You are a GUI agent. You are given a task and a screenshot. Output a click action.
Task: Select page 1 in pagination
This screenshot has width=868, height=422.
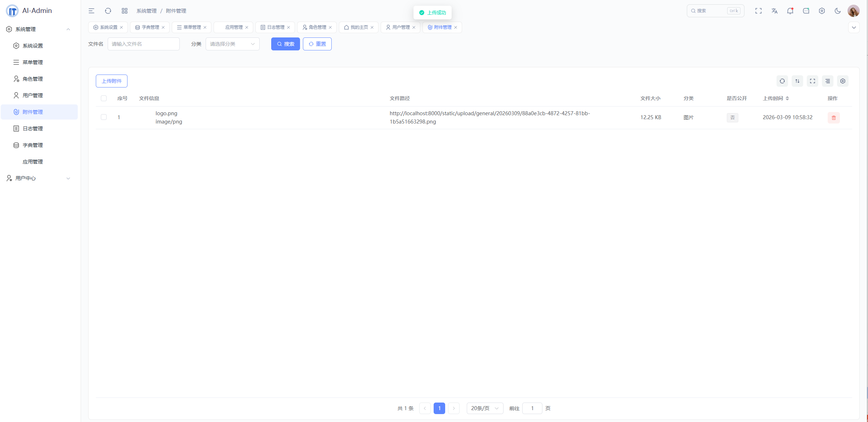(x=439, y=408)
